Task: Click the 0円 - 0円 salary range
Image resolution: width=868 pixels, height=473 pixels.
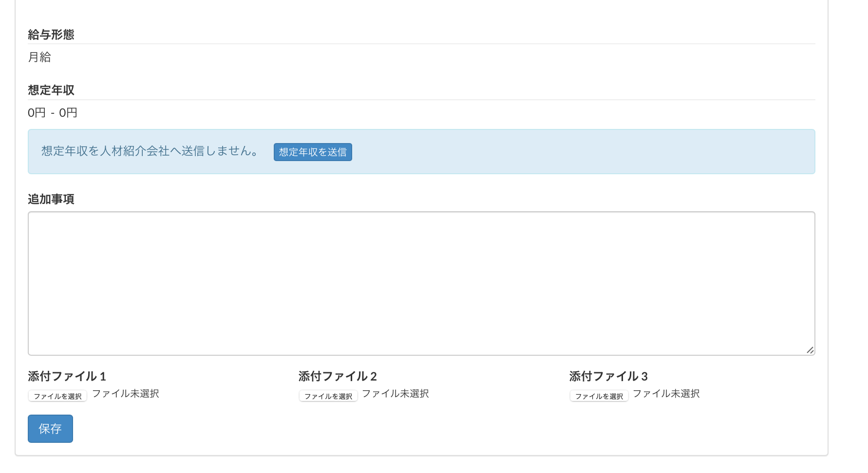Action: click(x=53, y=113)
